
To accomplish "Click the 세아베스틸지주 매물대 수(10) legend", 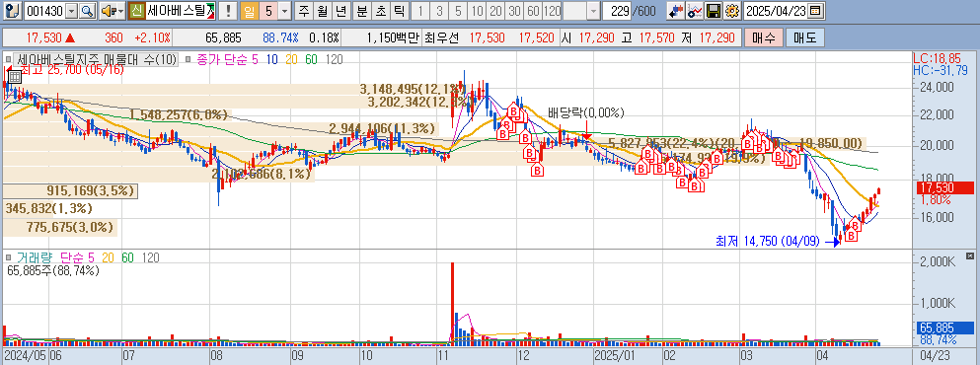I will [97, 60].
